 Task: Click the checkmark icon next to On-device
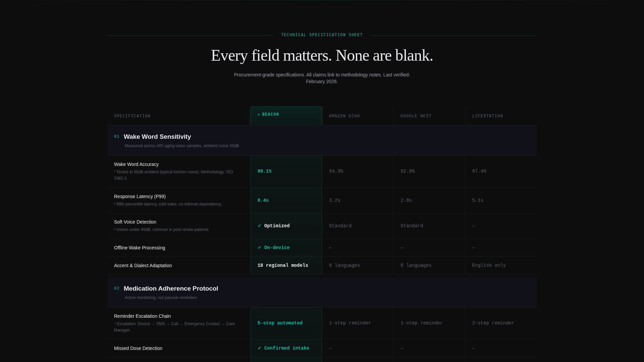(x=259, y=248)
